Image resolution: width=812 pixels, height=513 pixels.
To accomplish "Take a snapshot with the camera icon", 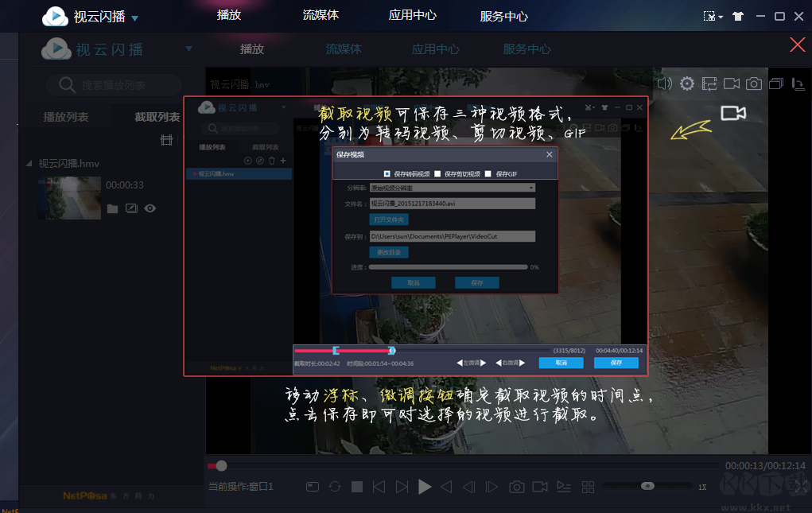I will (x=754, y=83).
